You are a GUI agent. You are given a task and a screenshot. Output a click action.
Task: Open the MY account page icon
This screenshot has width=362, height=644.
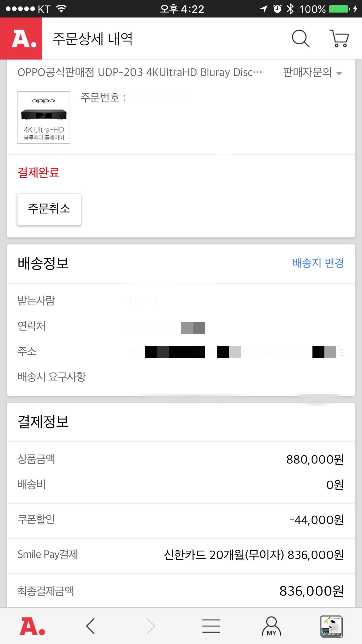click(271, 626)
